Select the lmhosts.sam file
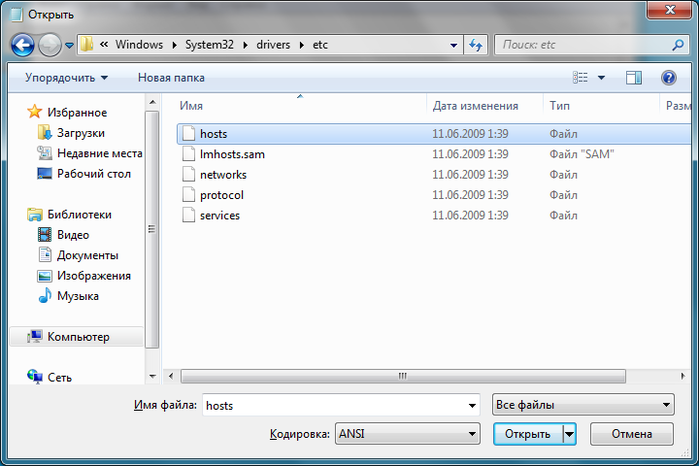The image size is (699, 466). coord(232,154)
